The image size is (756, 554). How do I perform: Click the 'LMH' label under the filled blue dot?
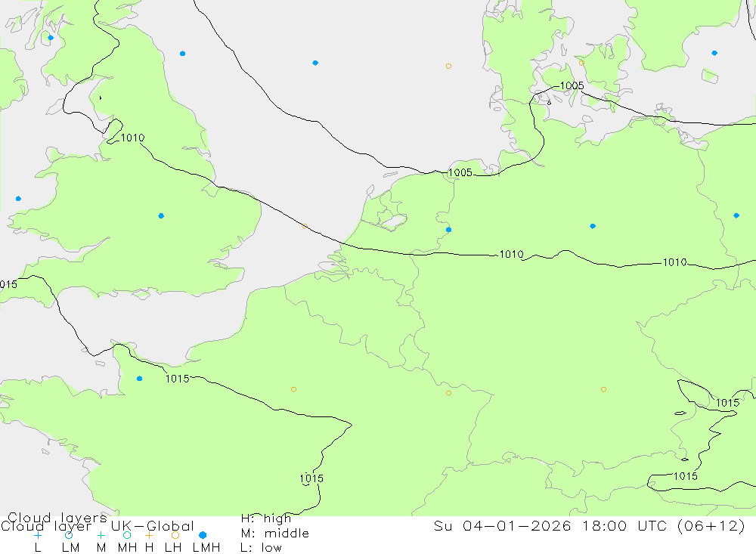pos(206,548)
